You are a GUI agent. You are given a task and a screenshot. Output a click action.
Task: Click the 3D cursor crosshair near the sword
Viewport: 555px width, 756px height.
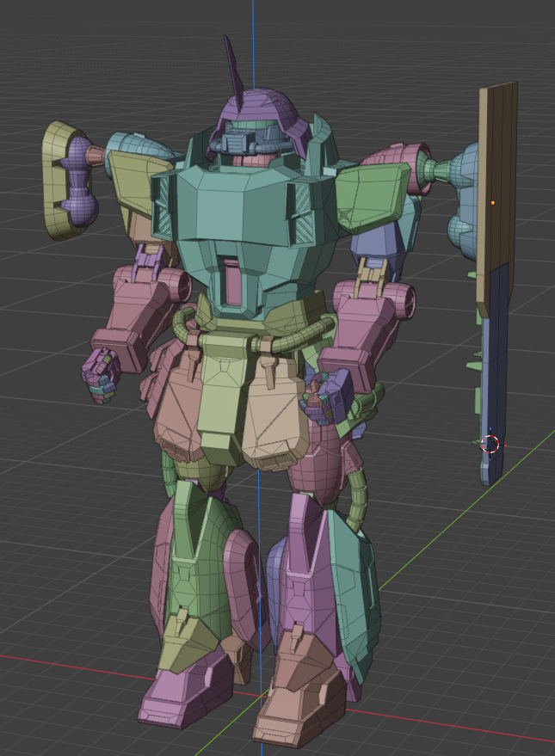(490, 444)
